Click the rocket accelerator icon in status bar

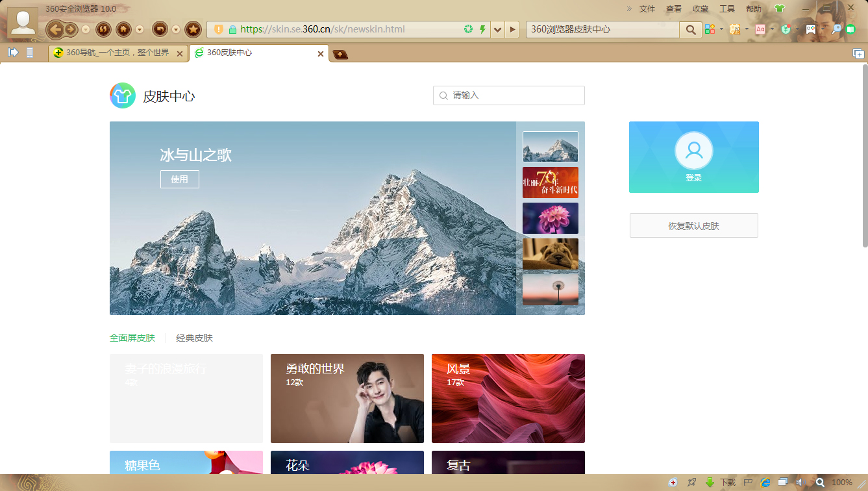pos(692,483)
